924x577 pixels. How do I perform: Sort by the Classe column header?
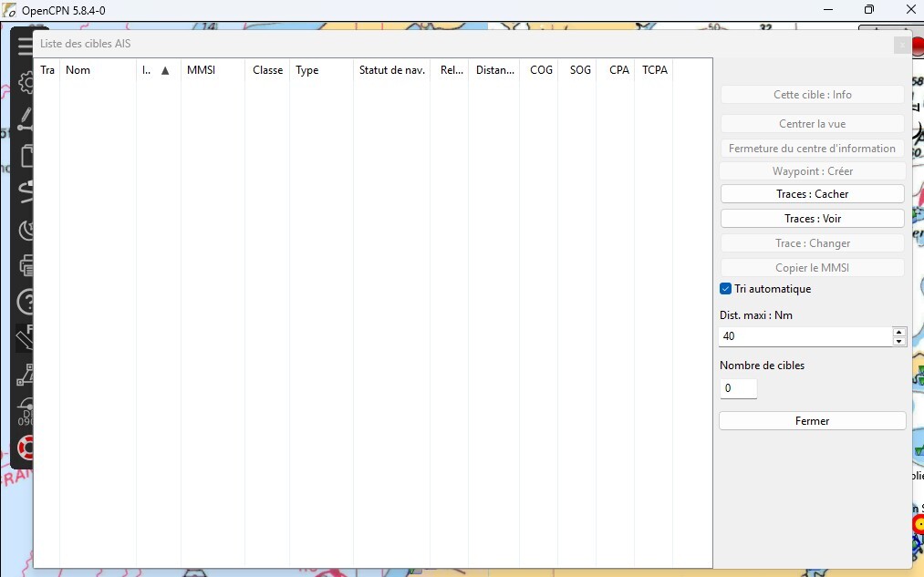(x=267, y=70)
